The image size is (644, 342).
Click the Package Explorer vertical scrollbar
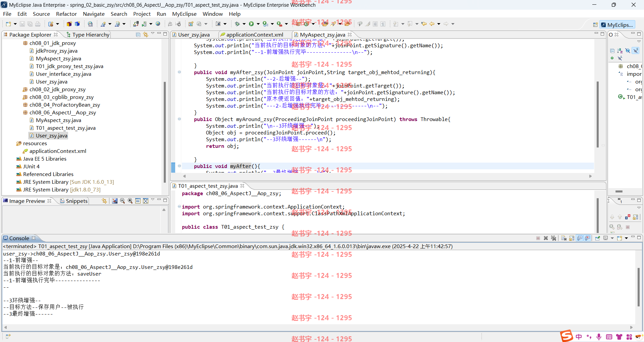point(164,132)
